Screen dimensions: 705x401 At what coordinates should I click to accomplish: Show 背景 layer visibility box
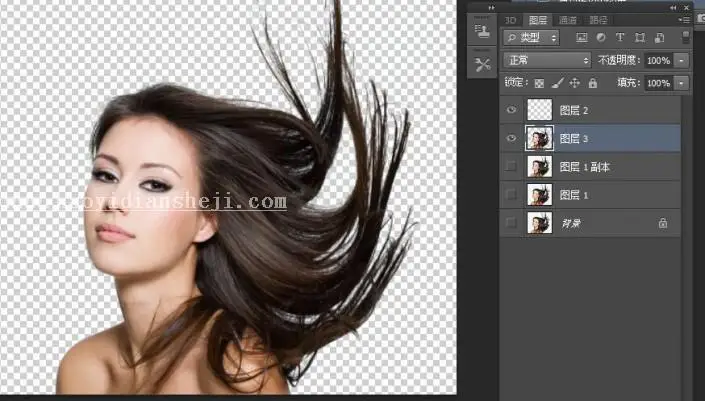[511, 223]
